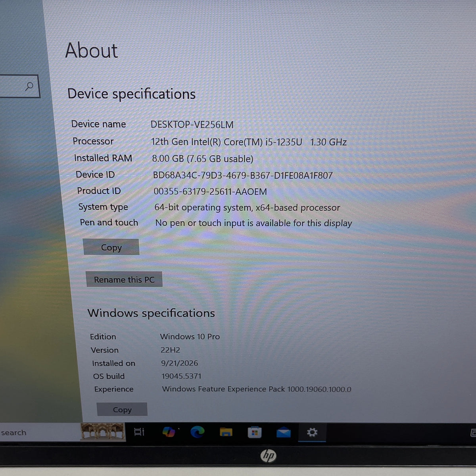Open Microsoft Edge from the taskbar
The width and height of the screenshot is (476, 476).
(197, 432)
